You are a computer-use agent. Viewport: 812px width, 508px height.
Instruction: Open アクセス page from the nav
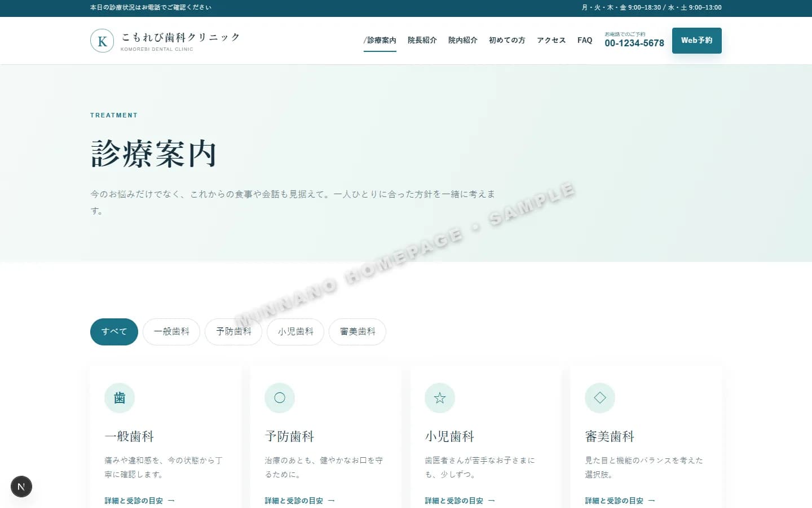point(551,41)
